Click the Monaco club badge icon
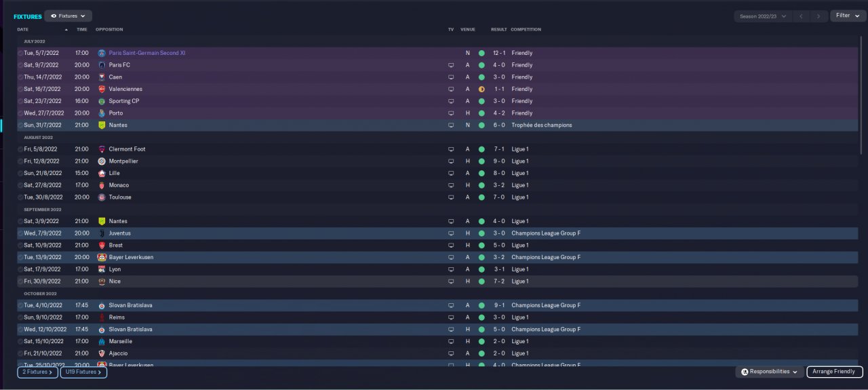 102,185
